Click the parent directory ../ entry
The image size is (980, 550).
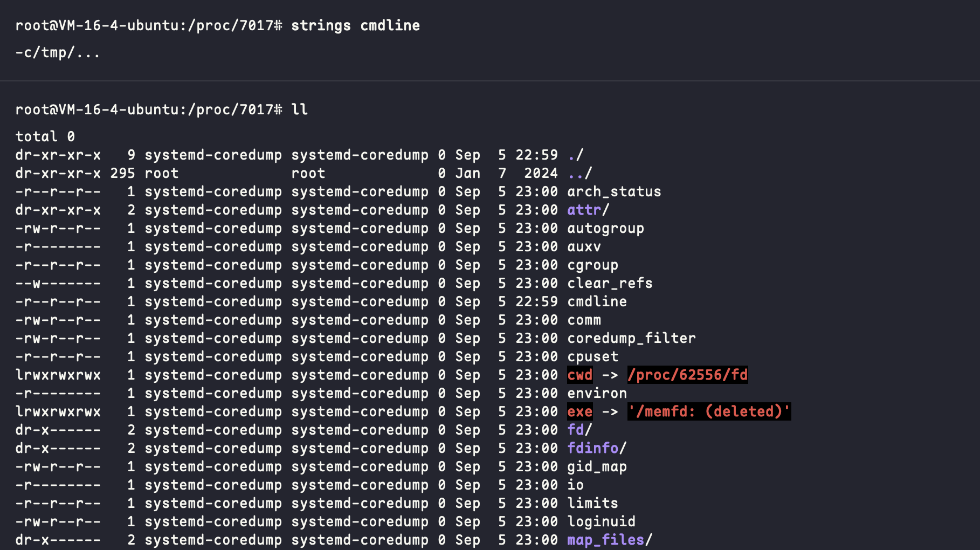[x=579, y=173]
